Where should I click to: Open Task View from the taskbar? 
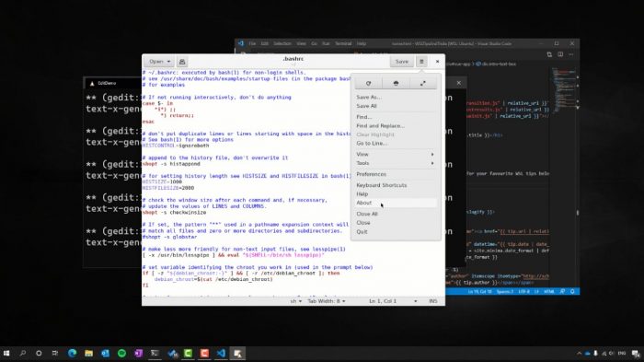pyautogui.click(x=55, y=354)
